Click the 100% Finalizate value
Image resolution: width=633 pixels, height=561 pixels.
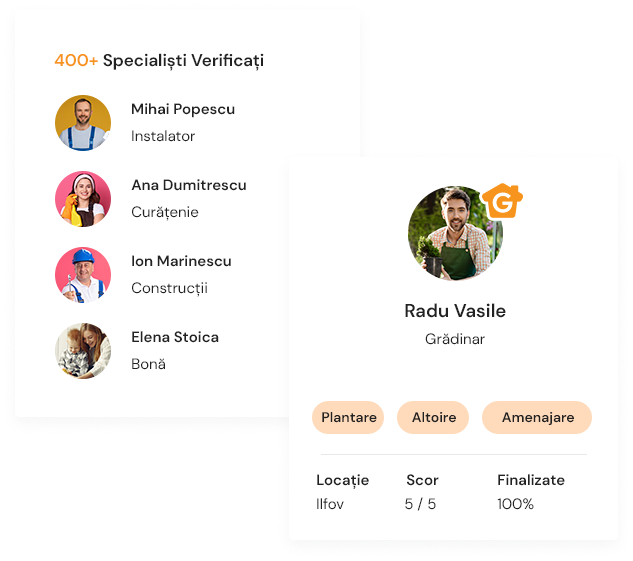(x=516, y=504)
